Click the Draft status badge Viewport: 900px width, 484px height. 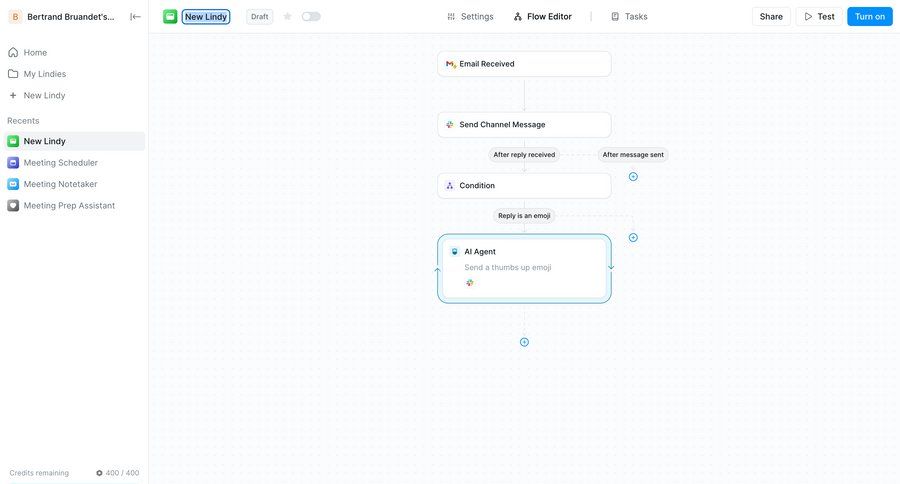259,17
